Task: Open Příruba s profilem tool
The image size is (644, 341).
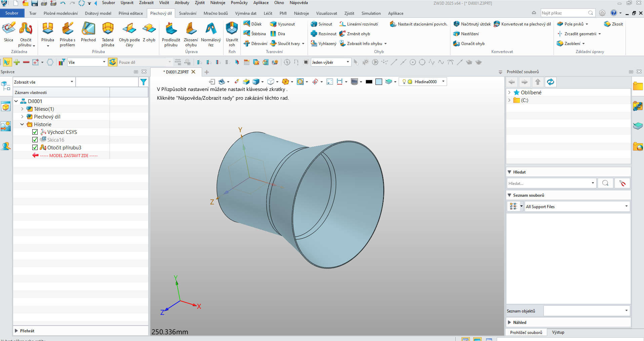Action: (x=68, y=34)
